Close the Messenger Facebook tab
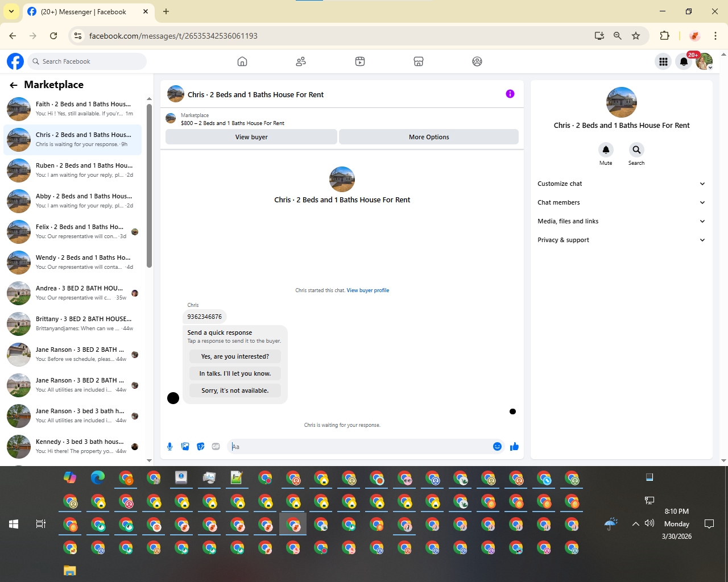 coord(146,11)
